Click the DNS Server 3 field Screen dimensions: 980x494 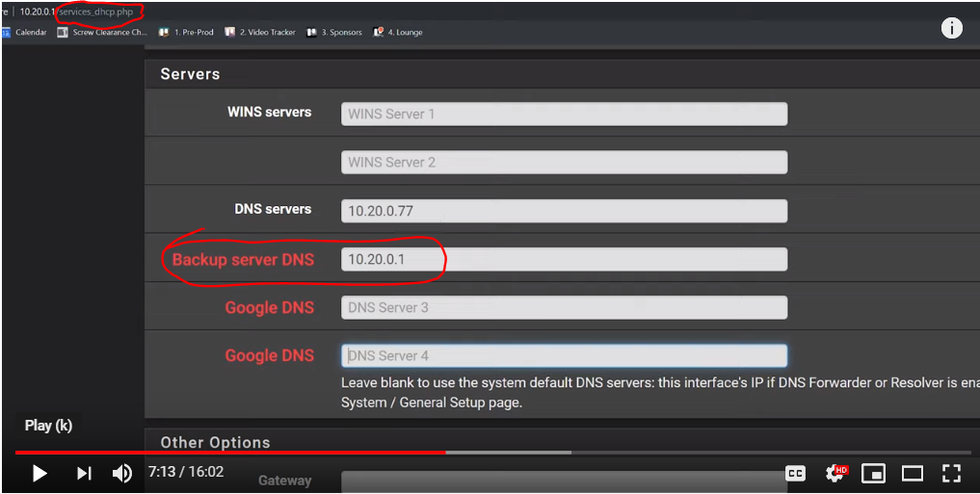click(564, 307)
